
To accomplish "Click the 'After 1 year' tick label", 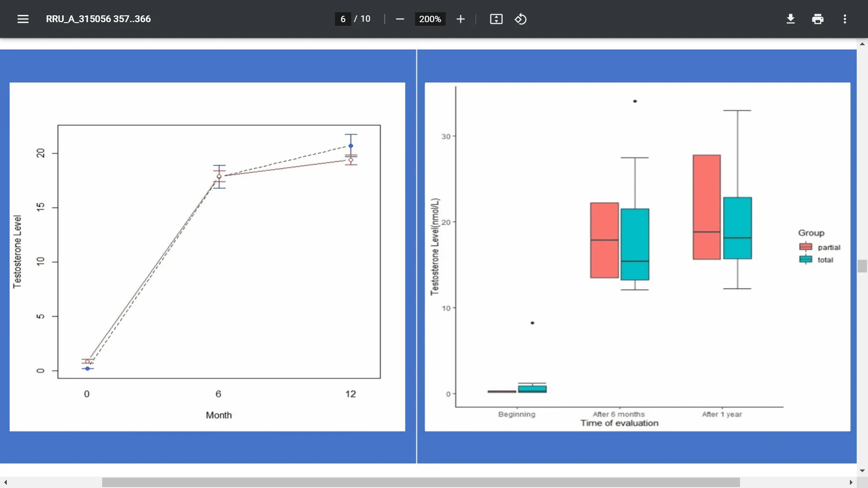I will 722,414.
